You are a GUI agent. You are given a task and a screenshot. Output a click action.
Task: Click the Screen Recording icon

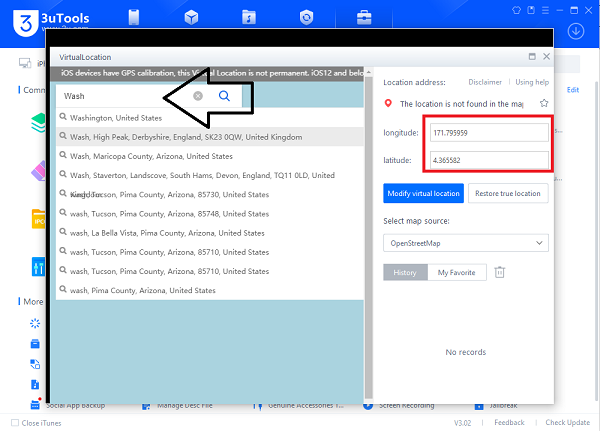pyautogui.click(x=368, y=406)
